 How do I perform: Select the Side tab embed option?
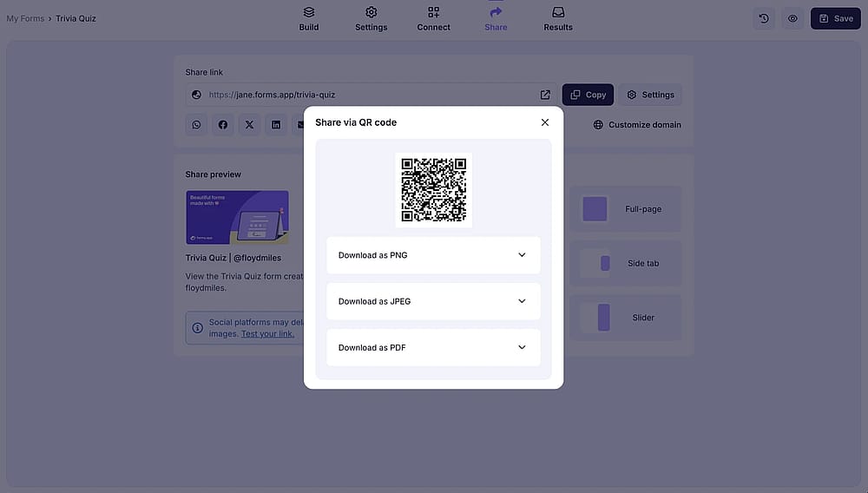[x=626, y=263]
